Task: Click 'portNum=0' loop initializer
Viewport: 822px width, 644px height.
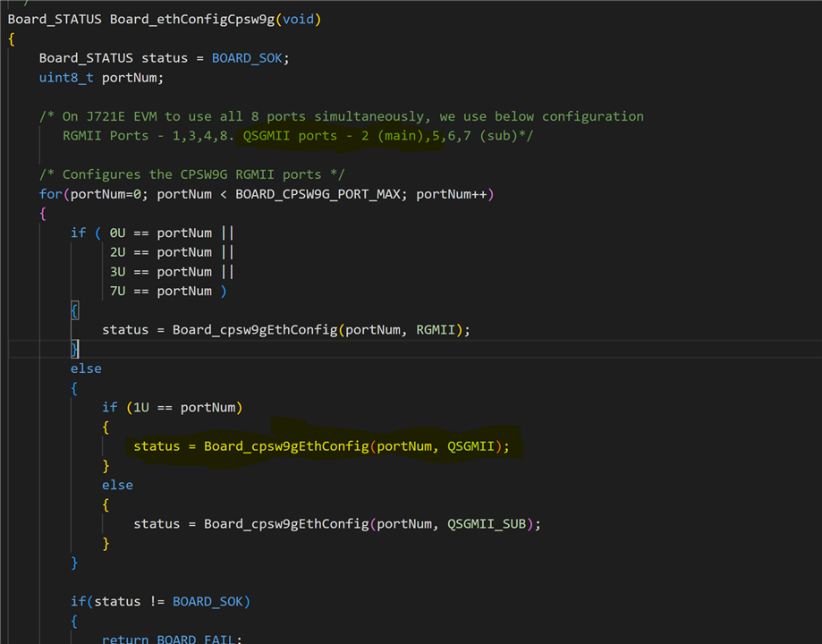Action: 106,194
